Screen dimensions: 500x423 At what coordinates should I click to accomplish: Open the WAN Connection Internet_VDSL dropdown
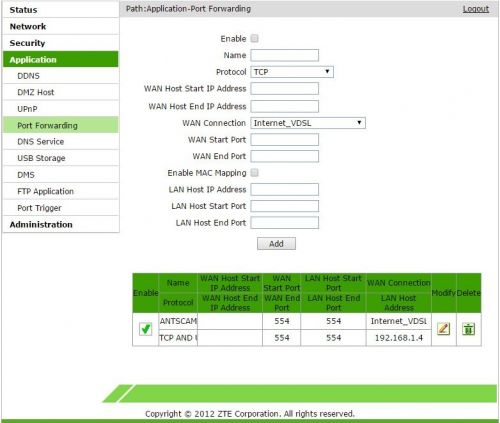pos(308,123)
